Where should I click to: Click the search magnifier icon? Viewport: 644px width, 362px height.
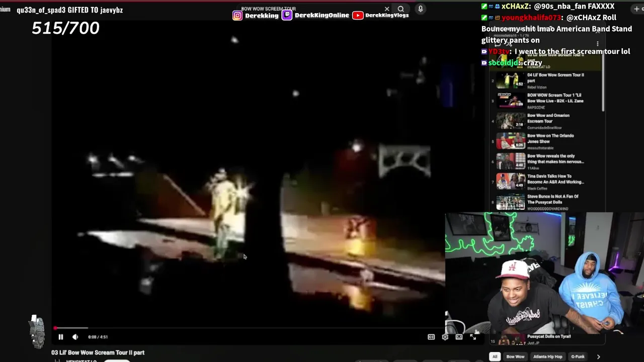click(x=401, y=9)
